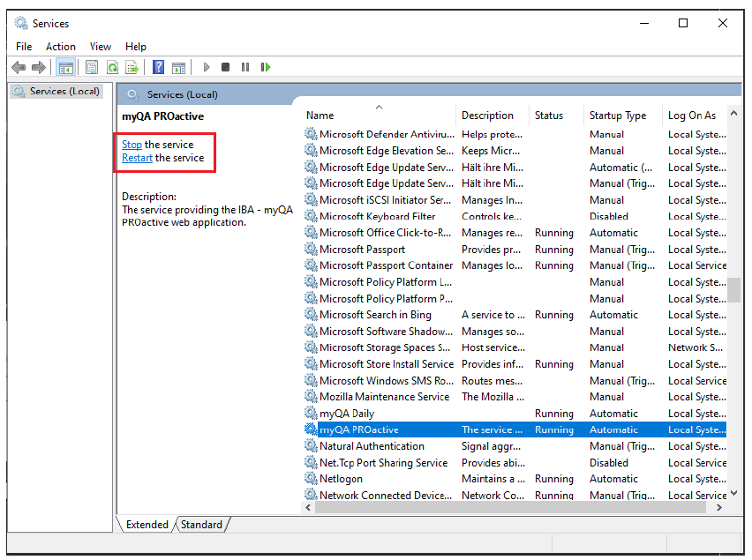
Task: Click the Stop Service square icon
Action: click(225, 67)
